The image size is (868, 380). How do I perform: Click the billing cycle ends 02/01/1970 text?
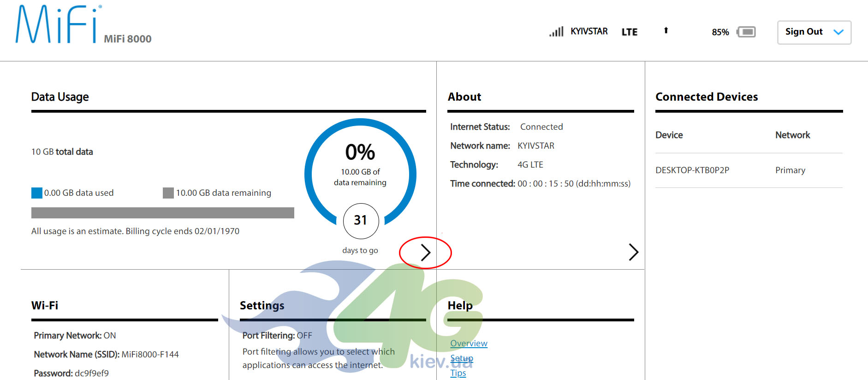[x=183, y=231]
